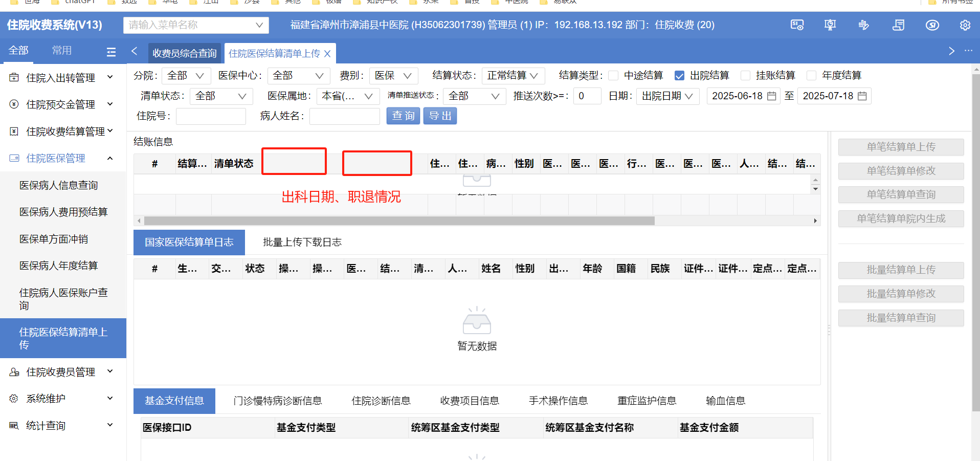Collapse the sidebar with the hamburger icon
Screen dimensions: 980x461
point(111,52)
